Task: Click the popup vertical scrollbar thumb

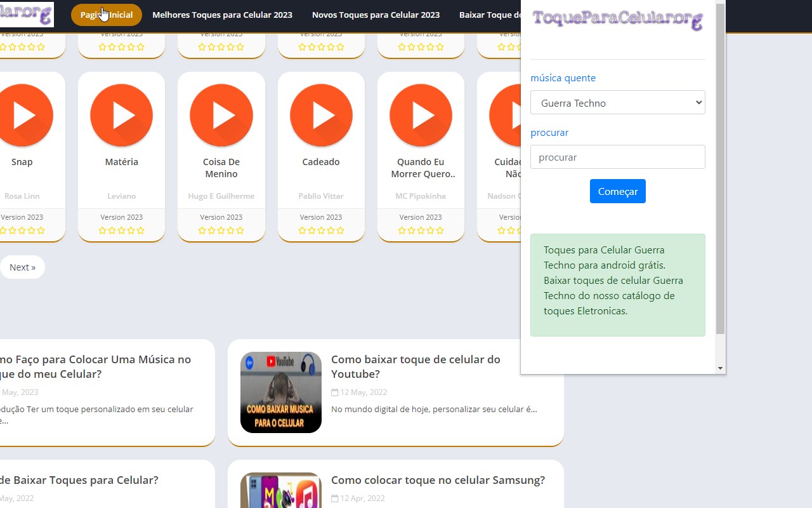Action: coord(720,168)
